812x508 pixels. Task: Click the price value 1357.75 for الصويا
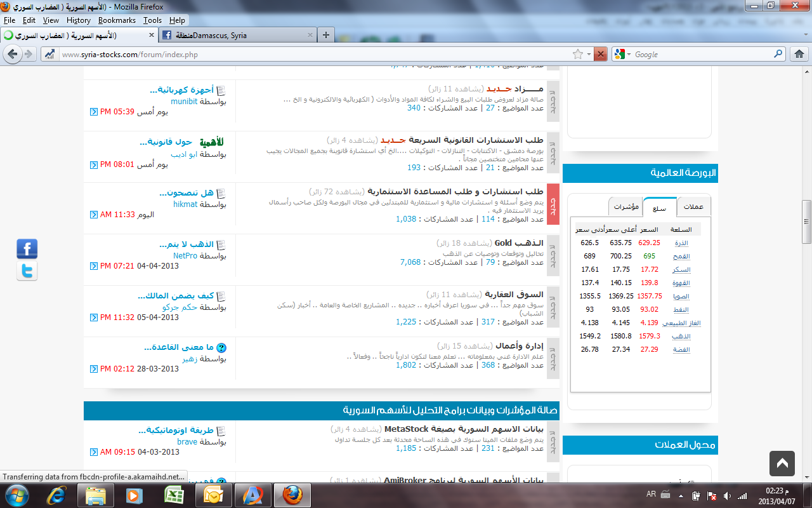tap(650, 297)
